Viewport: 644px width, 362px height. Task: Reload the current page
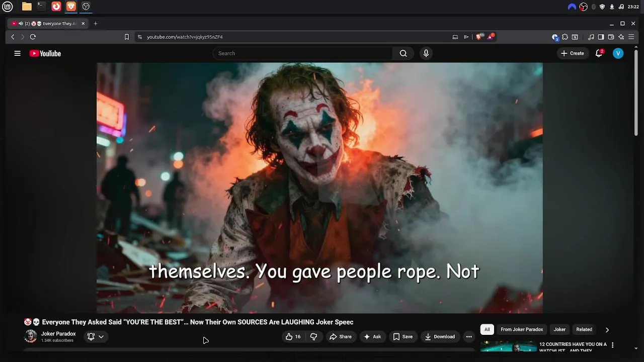click(33, 37)
